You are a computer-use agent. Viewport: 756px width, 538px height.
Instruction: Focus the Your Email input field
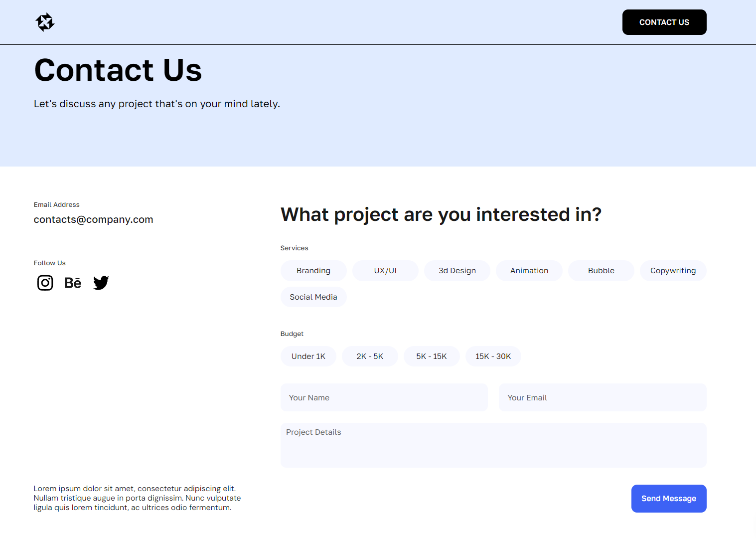(603, 397)
